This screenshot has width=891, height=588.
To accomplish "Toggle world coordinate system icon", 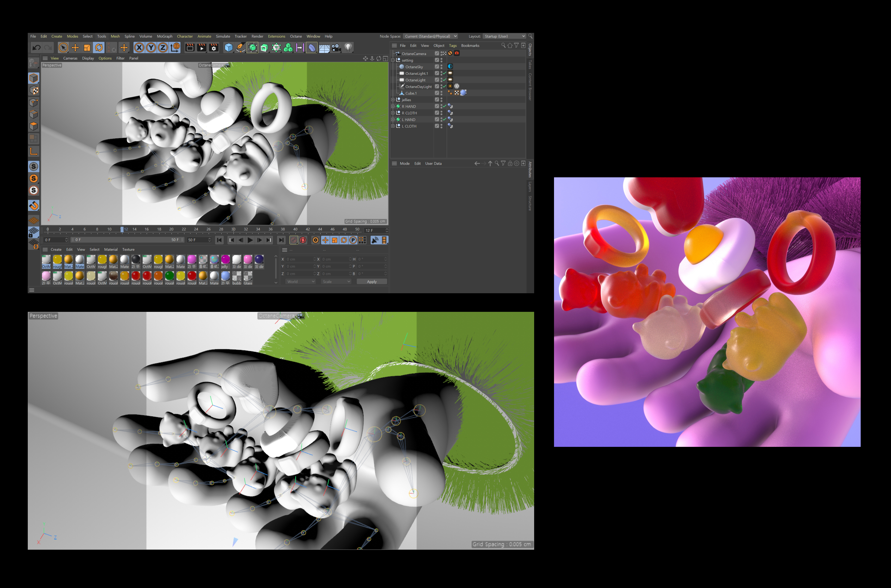I will 175,48.
